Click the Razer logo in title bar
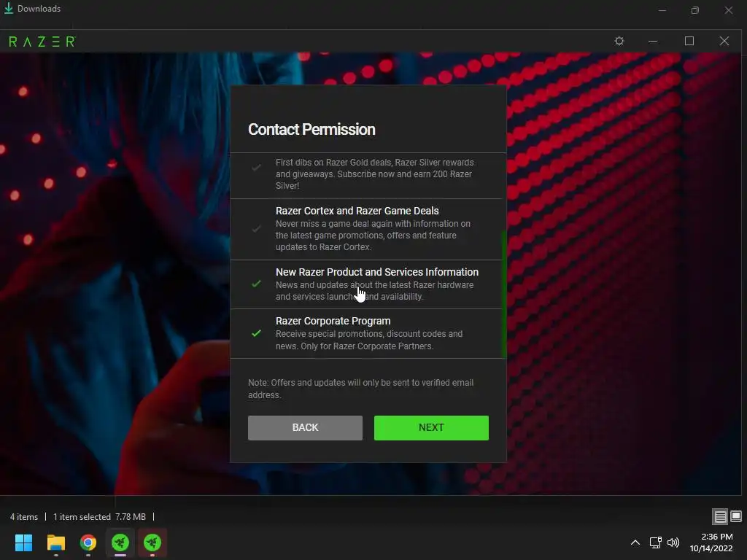Viewport: 747px width, 560px height. (42, 42)
